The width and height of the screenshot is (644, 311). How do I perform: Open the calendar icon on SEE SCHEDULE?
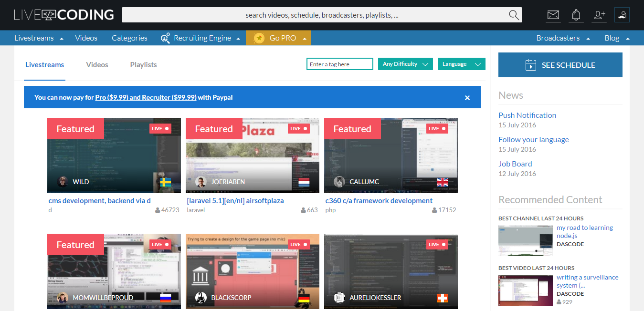point(530,65)
